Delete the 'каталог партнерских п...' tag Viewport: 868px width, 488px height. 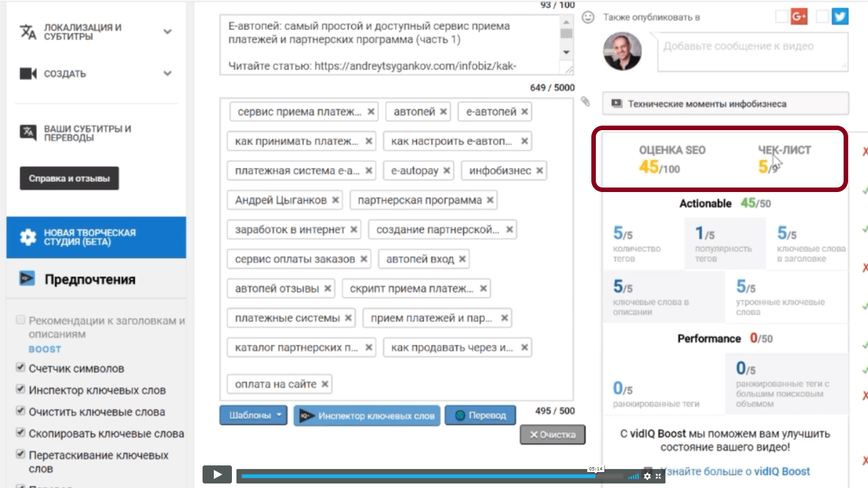click(369, 347)
